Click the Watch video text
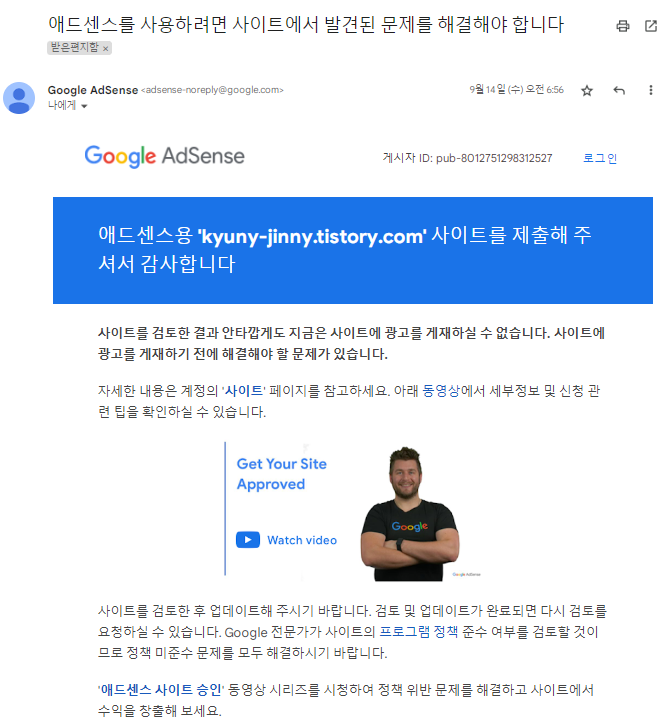Screen dimensions: 668x727 [302, 540]
